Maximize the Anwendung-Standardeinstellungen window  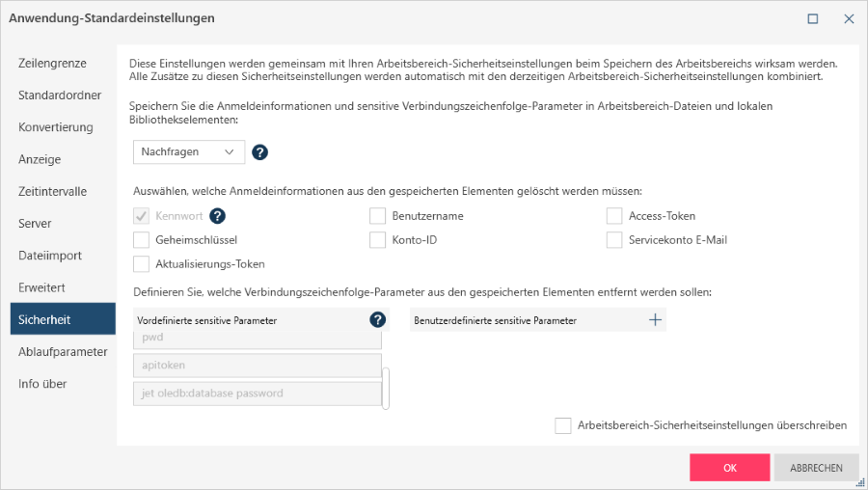tap(813, 18)
